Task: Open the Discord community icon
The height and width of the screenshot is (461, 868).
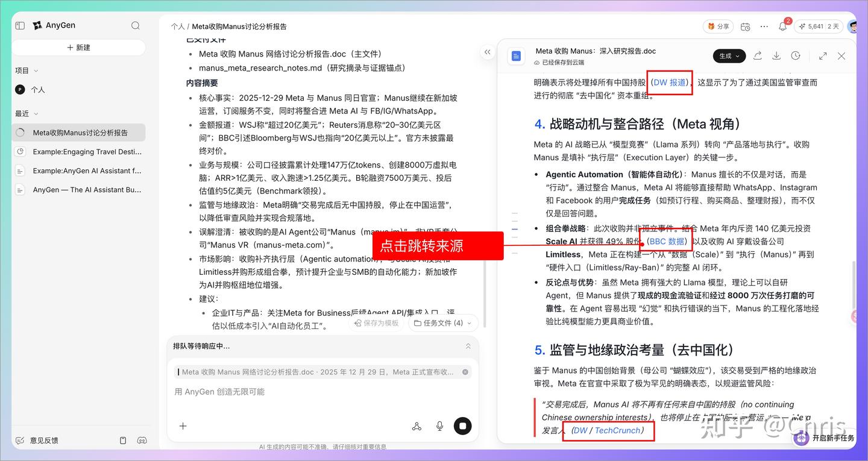Action: tap(142, 441)
